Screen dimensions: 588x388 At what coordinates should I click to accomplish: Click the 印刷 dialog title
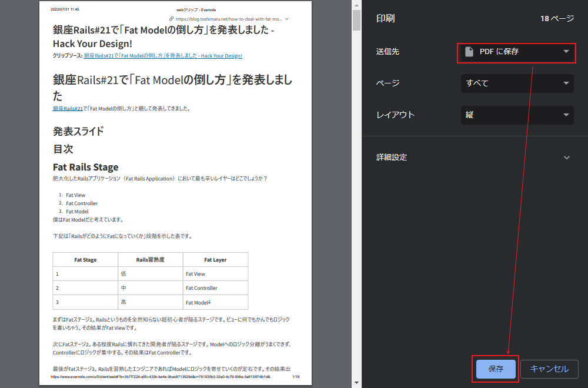tap(386, 18)
